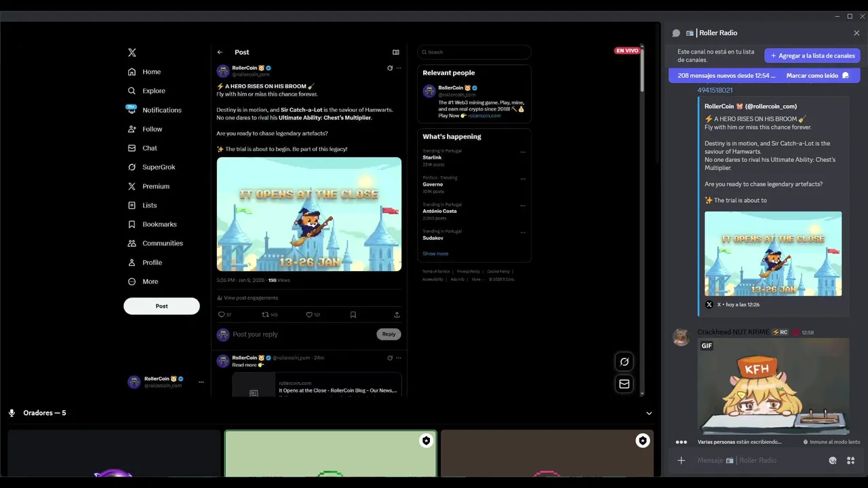Click the Communities sidebar icon
Viewport: 868px width, 488px height.
point(132,243)
